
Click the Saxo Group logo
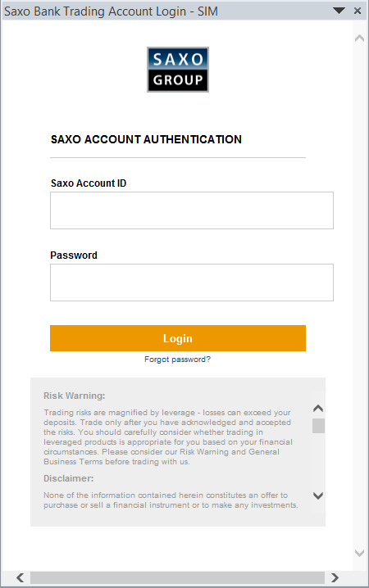coord(178,70)
